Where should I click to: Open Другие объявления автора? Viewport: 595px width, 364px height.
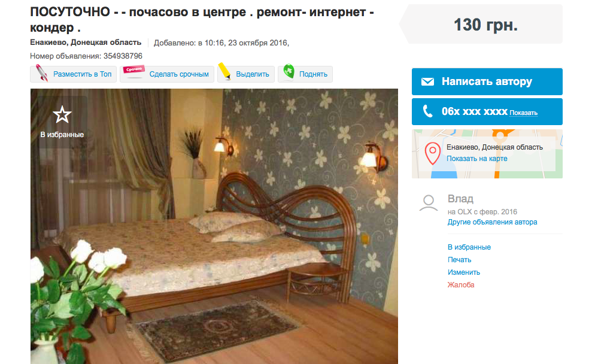tap(492, 222)
